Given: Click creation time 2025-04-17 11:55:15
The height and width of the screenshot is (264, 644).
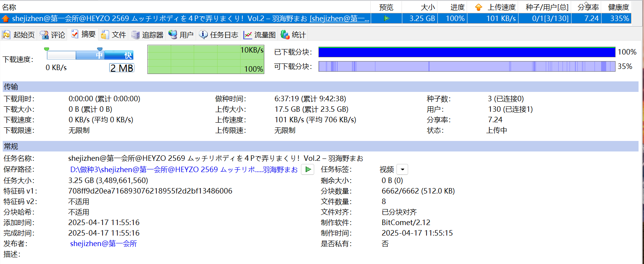Looking at the screenshot, I should click(x=417, y=233).
